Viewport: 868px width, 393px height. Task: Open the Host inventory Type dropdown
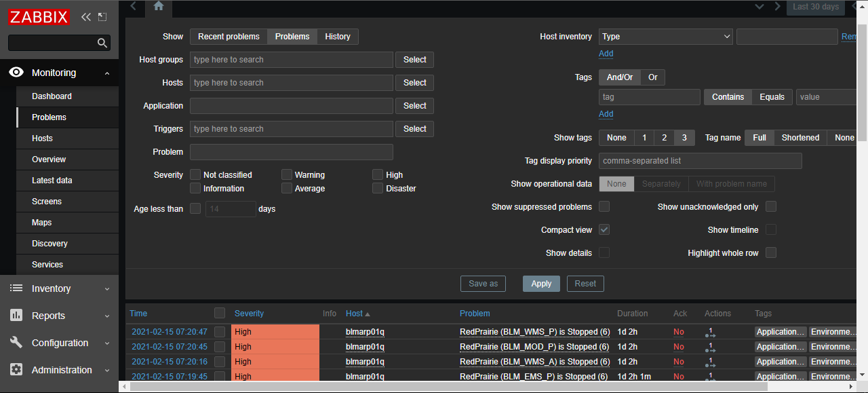(666, 37)
